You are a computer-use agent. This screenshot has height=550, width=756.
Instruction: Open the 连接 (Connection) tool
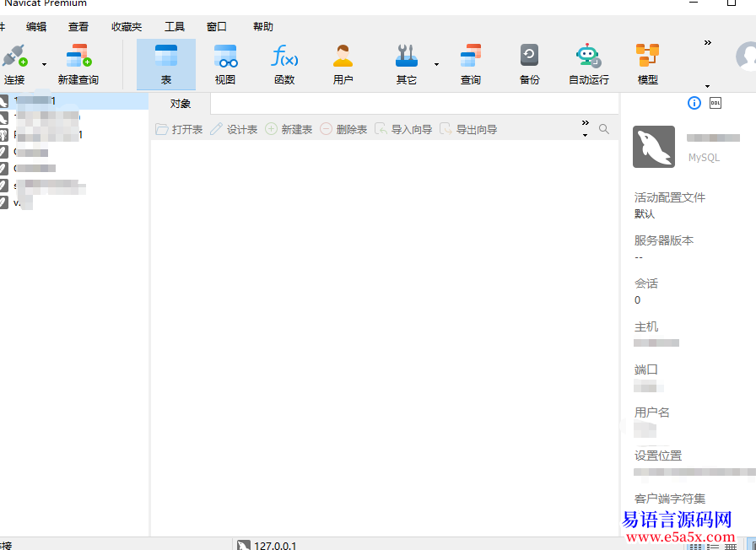[14, 64]
